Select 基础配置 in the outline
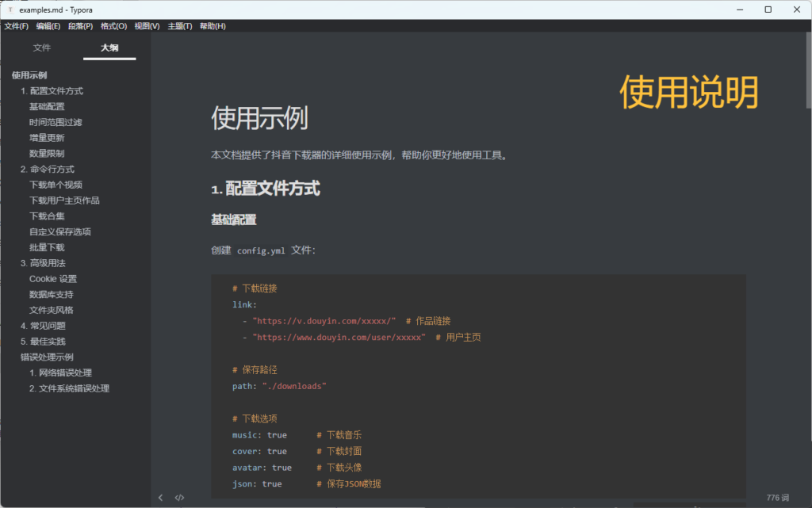The image size is (812, 508). coord(47,106)
